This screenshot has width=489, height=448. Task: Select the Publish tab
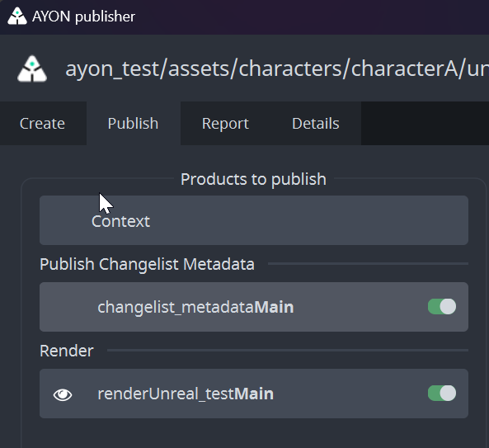tap(133, 123)
